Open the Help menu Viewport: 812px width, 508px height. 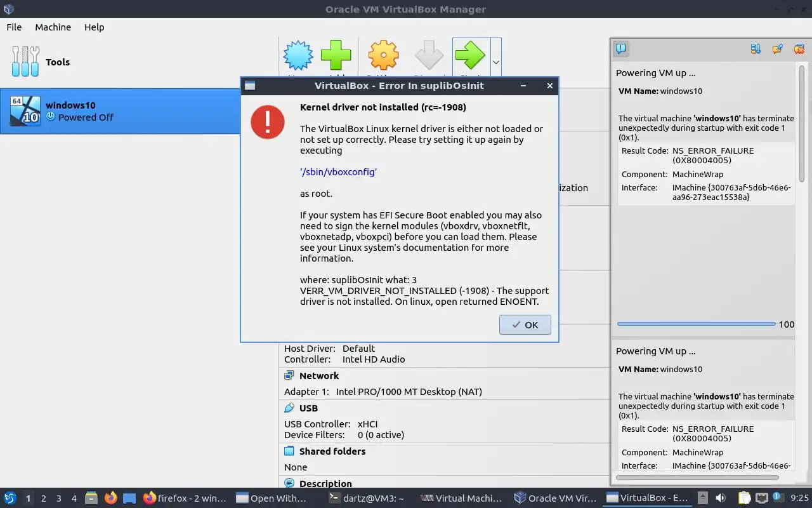coord(95,27)
